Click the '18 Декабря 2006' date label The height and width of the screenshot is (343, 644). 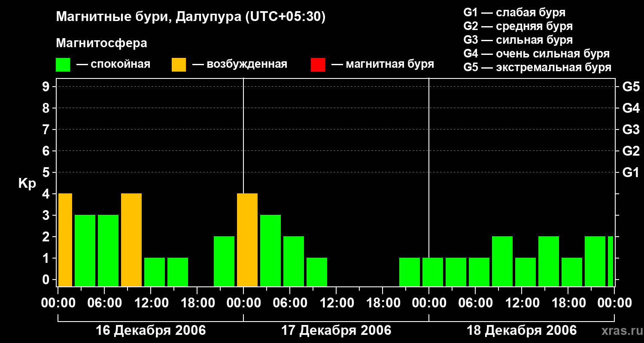tap(522, 331)
